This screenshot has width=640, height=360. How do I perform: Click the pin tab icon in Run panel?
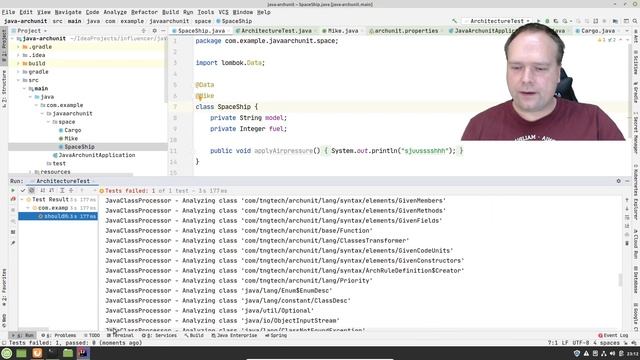coord(13,243)
